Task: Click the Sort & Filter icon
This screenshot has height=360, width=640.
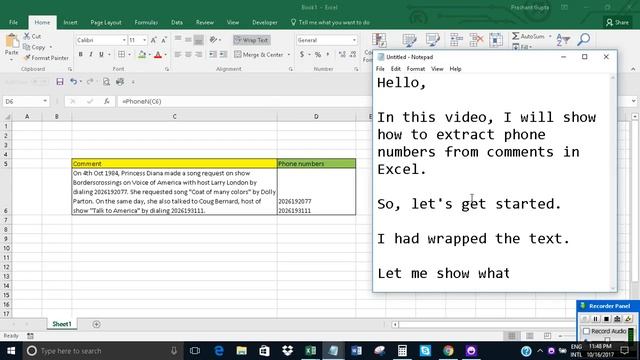Action: click(x=563, y=40)
